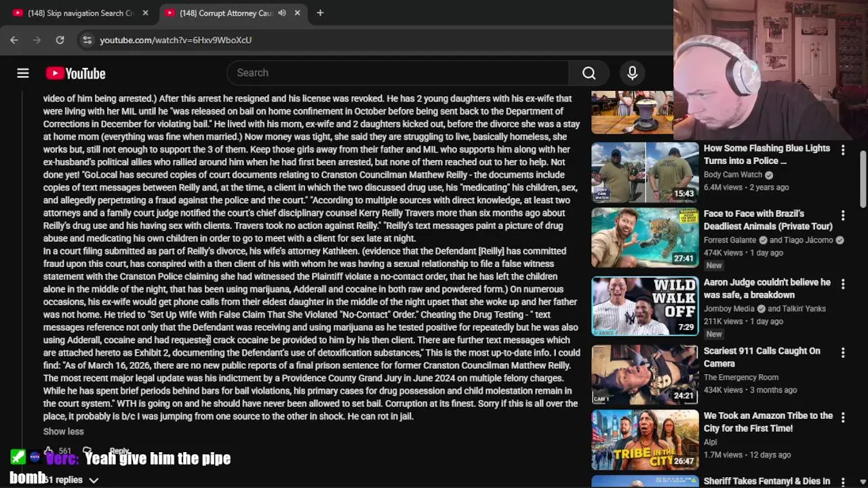The height and width of the screenshot is (488, 868).
Task: Expand the replies dropdown under comment
Action: (x=71, y=480)
